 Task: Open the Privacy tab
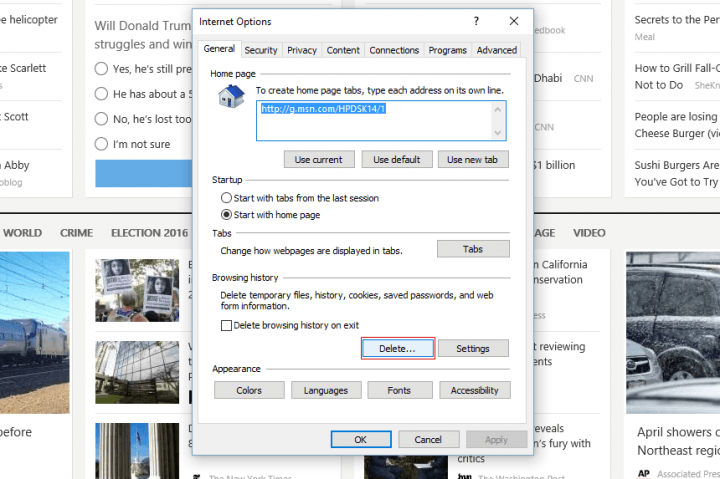301,50
